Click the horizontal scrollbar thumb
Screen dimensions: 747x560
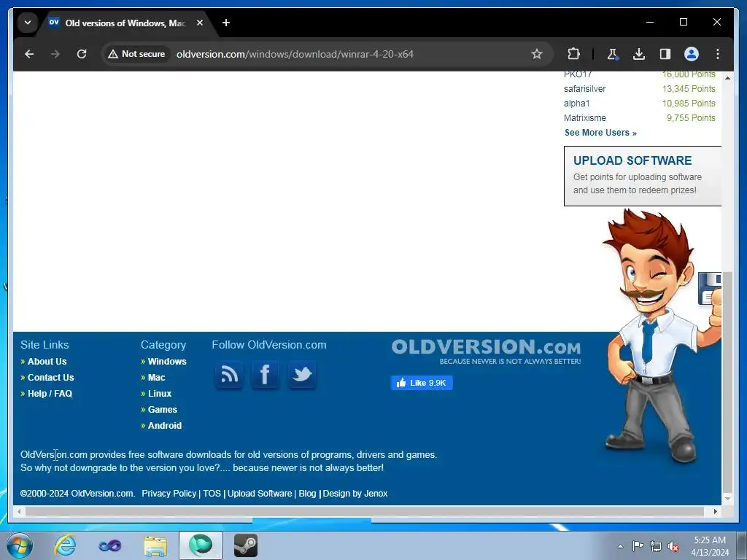365,511
